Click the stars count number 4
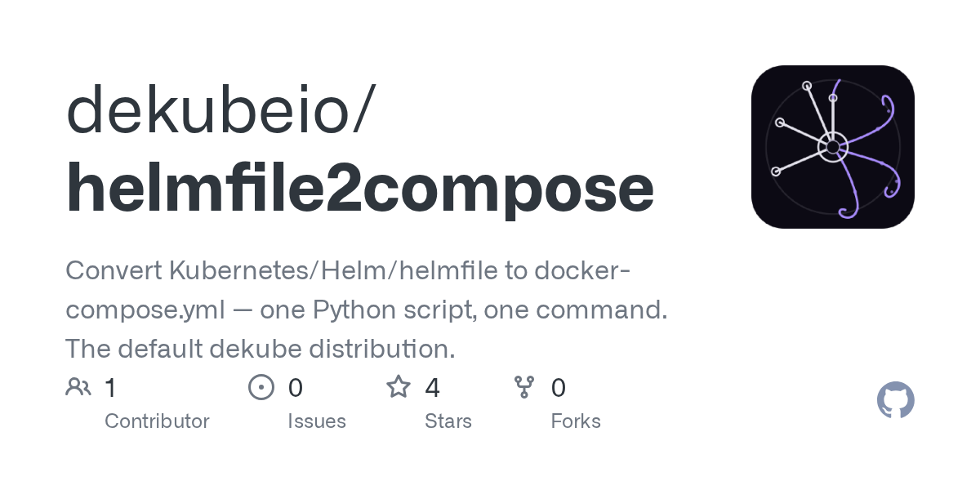The image size is (980, 490). click(x=433, y=388)
